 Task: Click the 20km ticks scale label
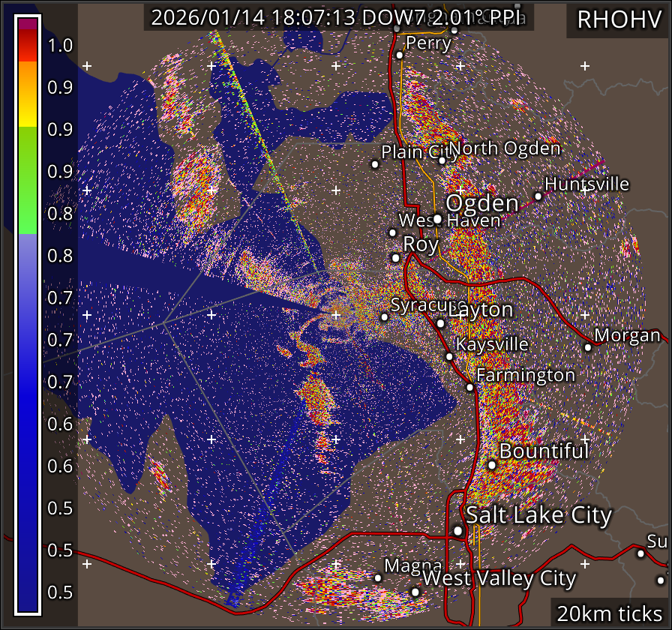point(608,613)
